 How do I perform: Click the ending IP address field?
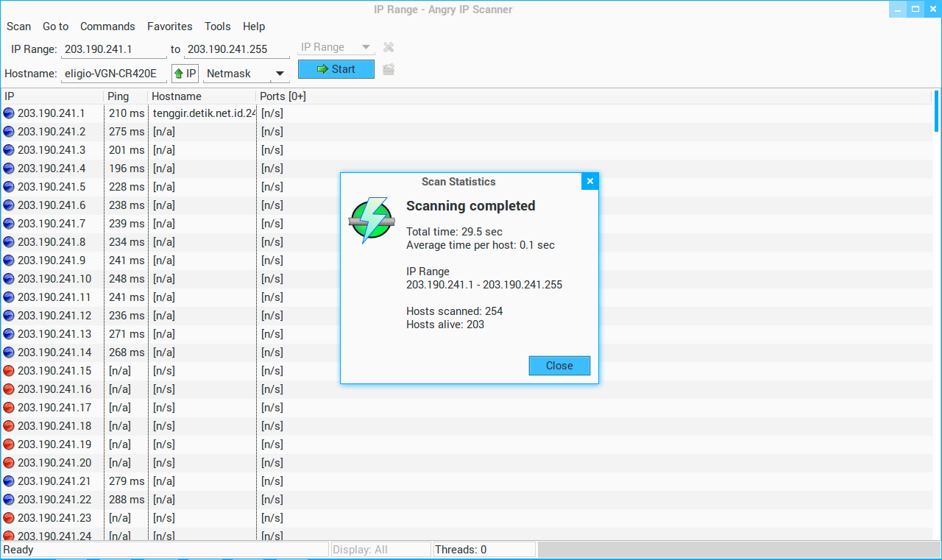235,49
